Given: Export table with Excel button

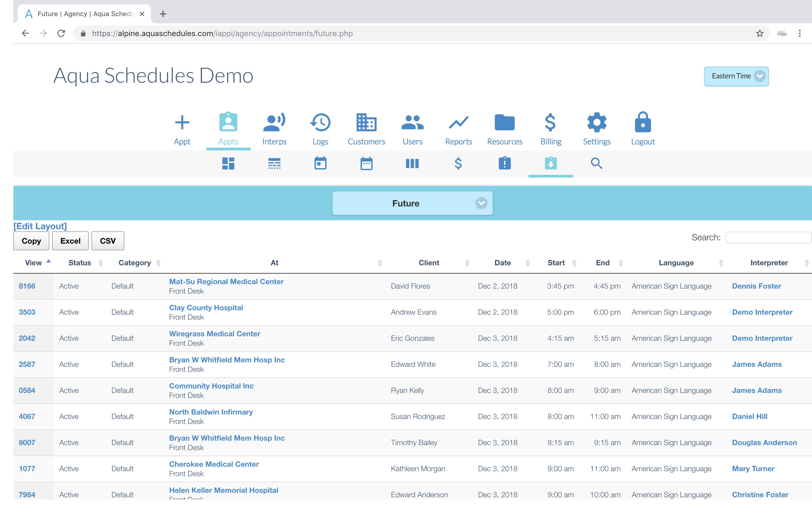Looking at the screenshot, I should coord(70,241).
